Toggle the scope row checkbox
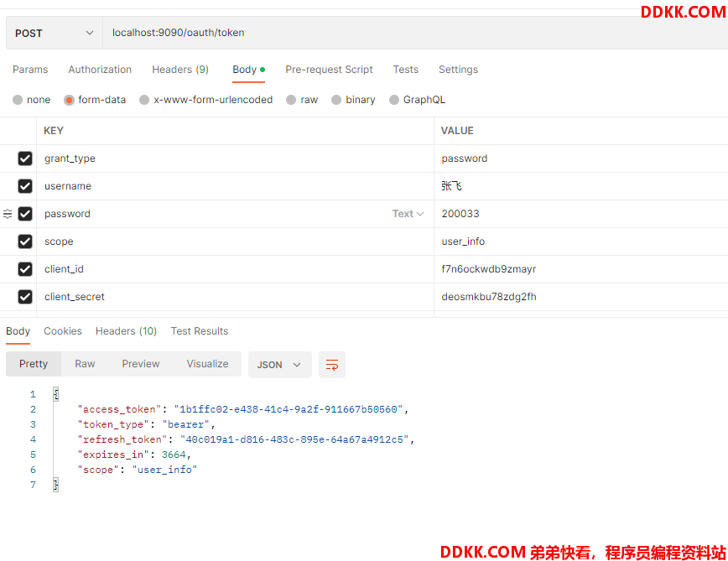Screen dimensions: 728x561 pyautogui.click(x=25, y=242)
